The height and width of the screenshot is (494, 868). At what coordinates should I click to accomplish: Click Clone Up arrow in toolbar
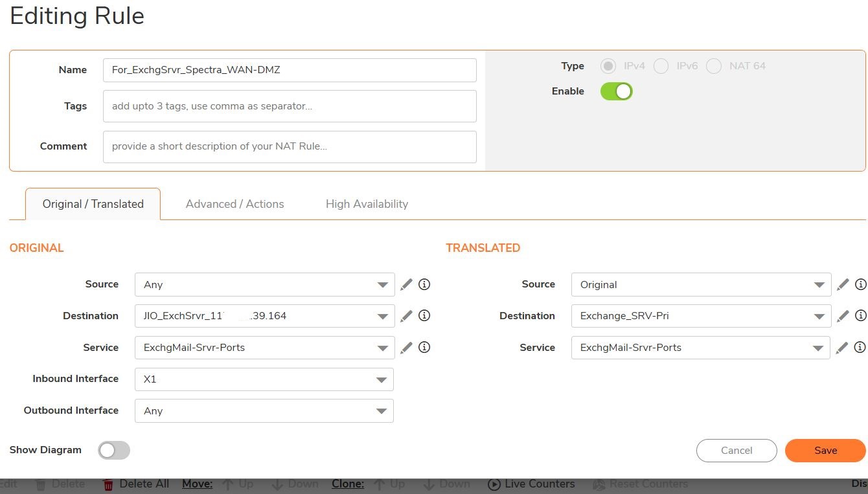coord(380,484)
